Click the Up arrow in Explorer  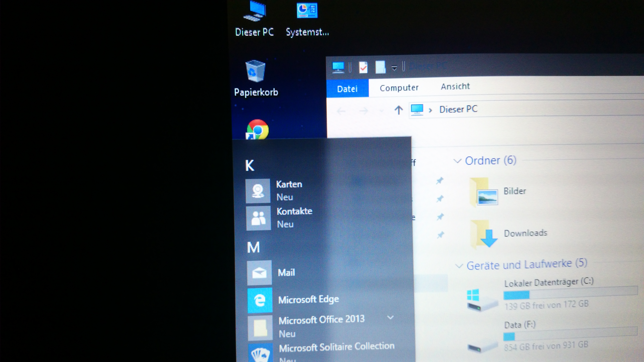(x=398, y=110)
